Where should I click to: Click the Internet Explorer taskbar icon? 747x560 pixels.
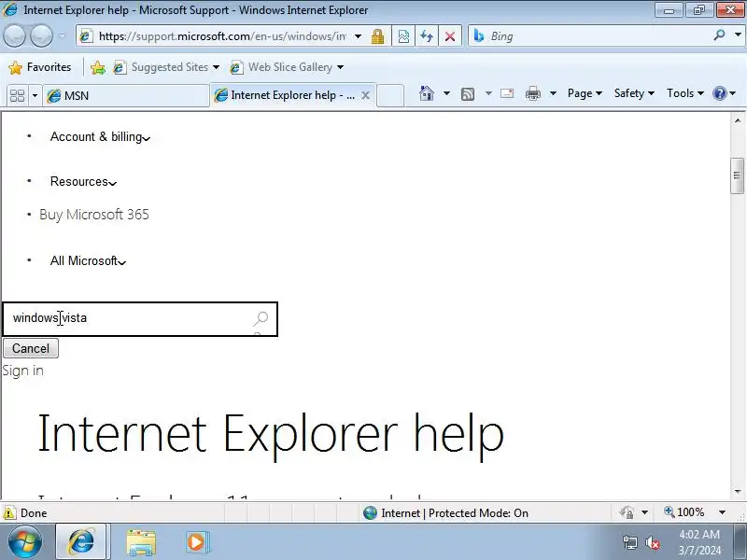82,542
